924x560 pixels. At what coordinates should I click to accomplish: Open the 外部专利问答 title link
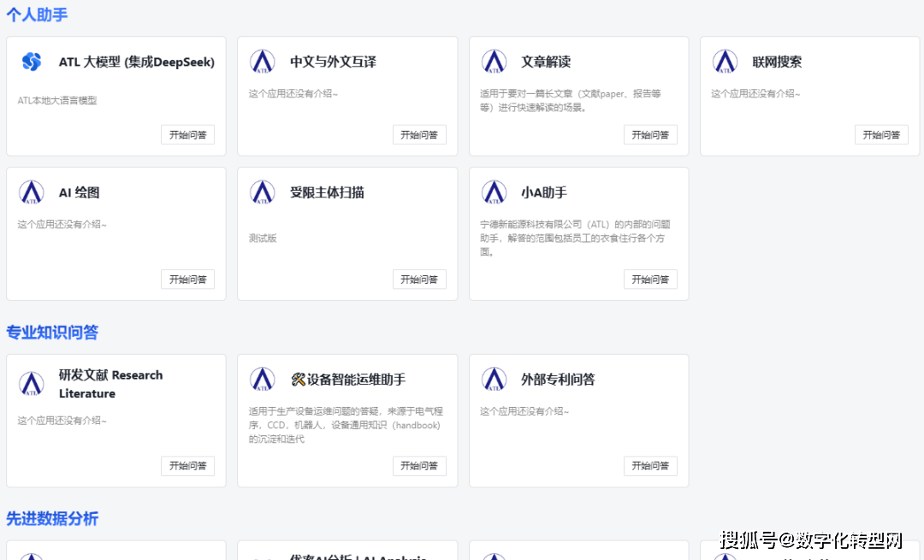click(x=558, y=380)
